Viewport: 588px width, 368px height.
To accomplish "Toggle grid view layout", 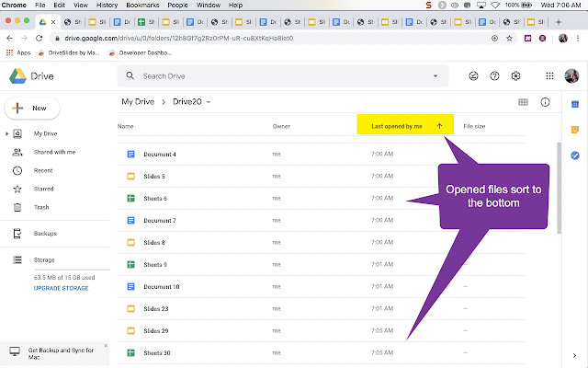I will click(523, 102).
